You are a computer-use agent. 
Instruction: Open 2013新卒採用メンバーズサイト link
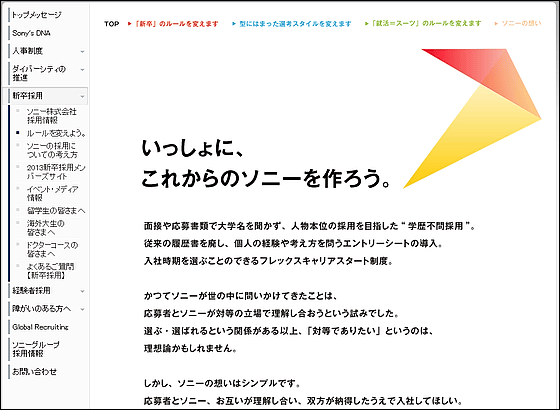(x=56, y=172)
